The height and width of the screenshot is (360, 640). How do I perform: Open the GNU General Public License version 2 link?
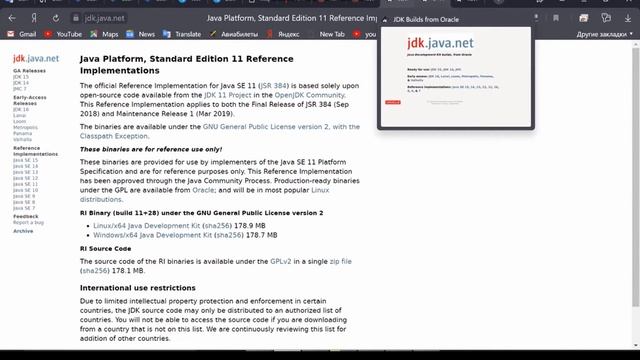tap(266, 127)
